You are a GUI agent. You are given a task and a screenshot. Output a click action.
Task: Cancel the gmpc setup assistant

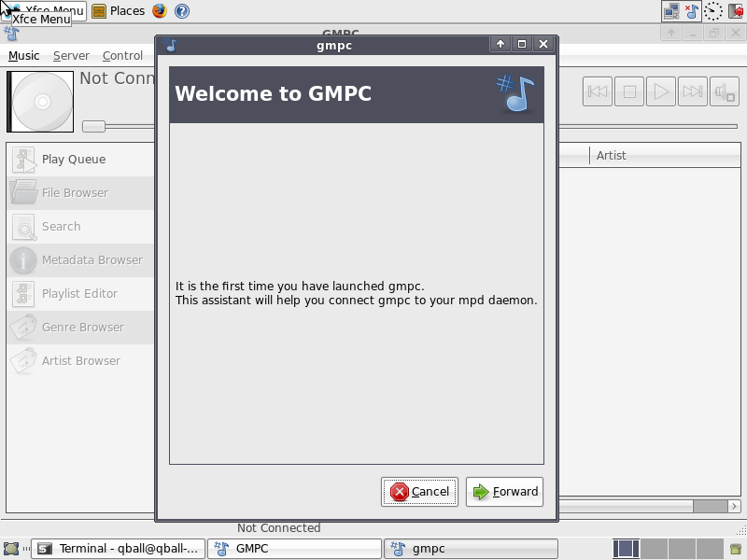pos(419,492)
